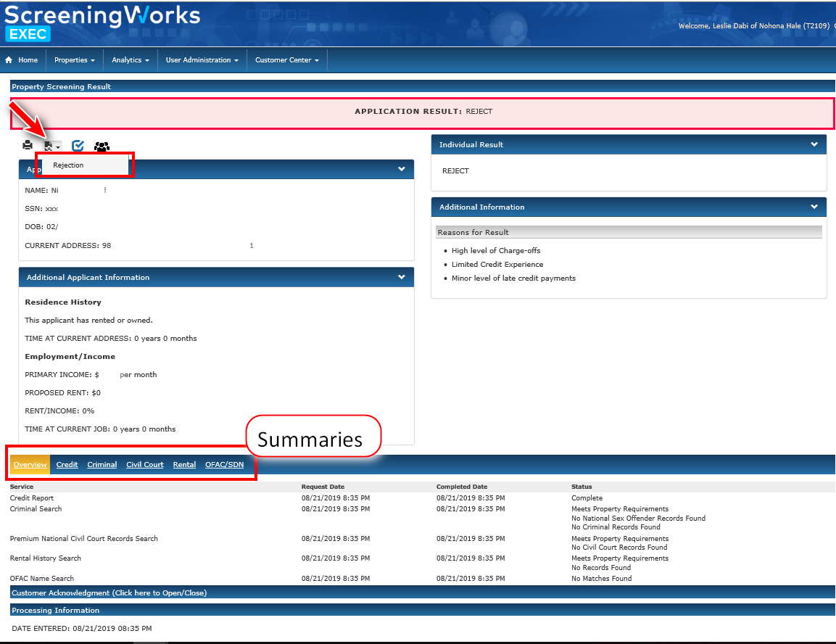Screen dimensions: 836x644
Task: Click the 'DATE ENTERED' processing line
Action: click(82, 629)
